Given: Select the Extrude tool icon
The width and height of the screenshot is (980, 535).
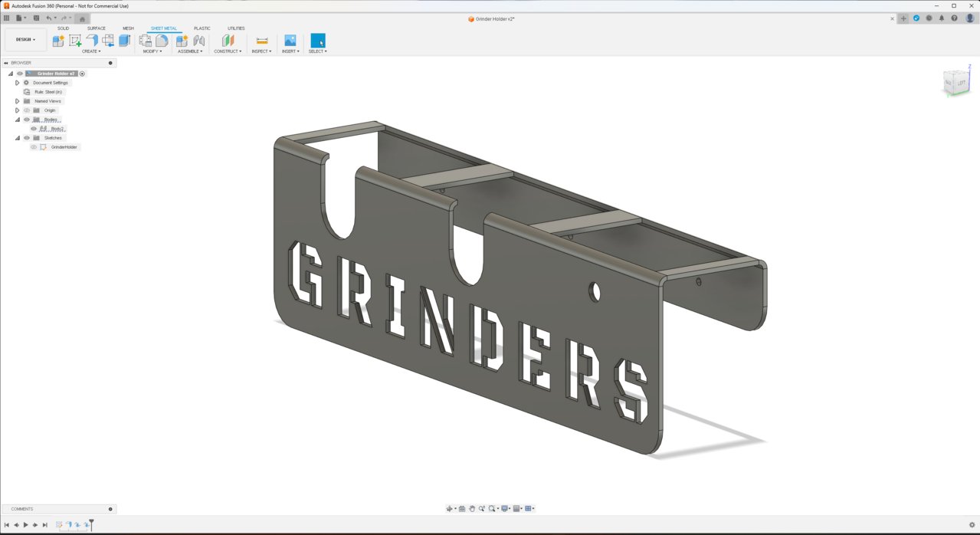Looking at the screenshot, I should click(124, 41).
